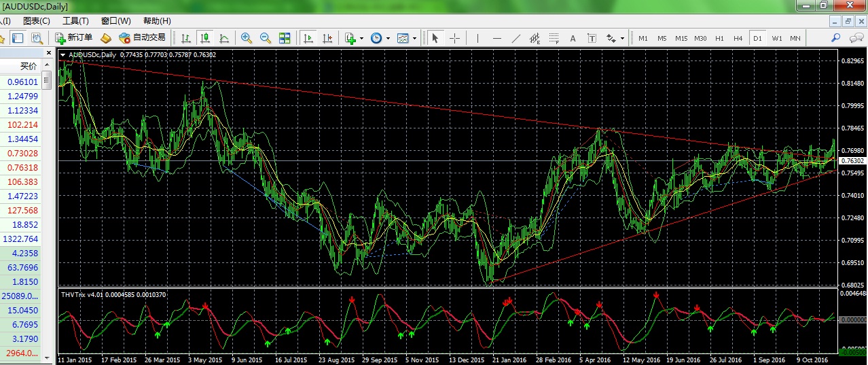Open the indicators list dropdown arrow
The image size is (868, 365).
coord(362,39)
